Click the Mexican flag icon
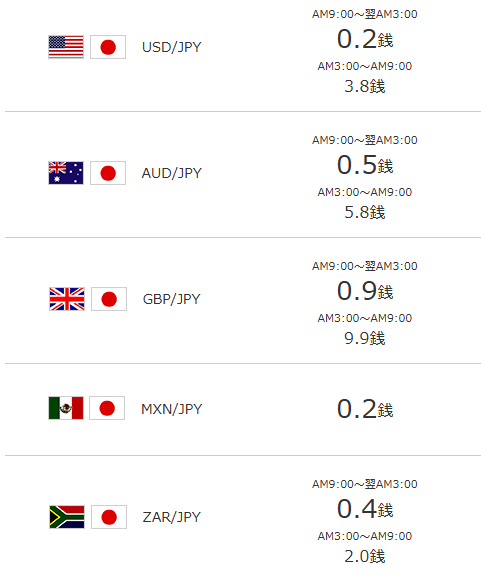 [x=66, y=408]
